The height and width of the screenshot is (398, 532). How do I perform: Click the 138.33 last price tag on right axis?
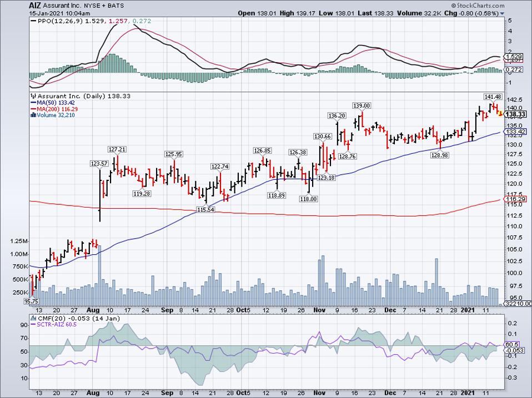point(515,114)
